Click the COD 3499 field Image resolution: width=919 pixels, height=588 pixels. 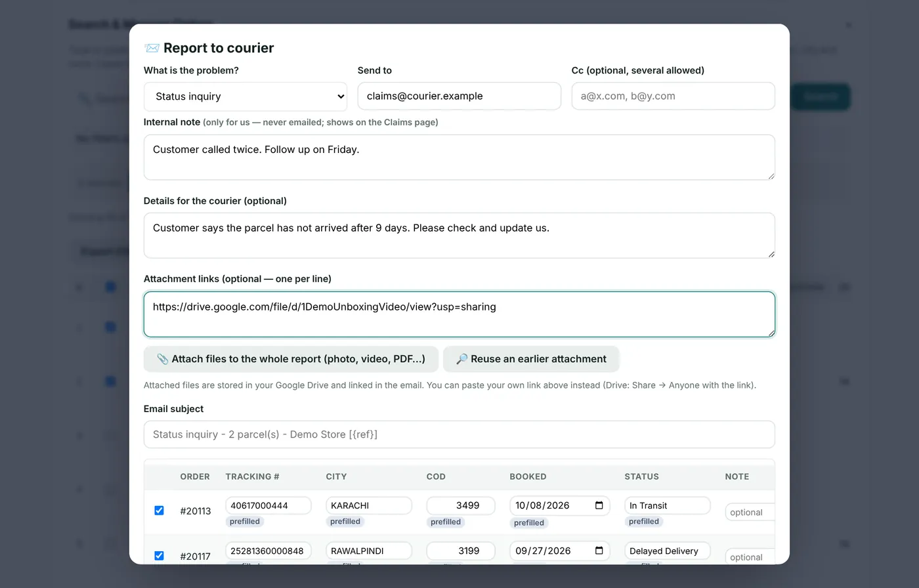tap(461, 505)
